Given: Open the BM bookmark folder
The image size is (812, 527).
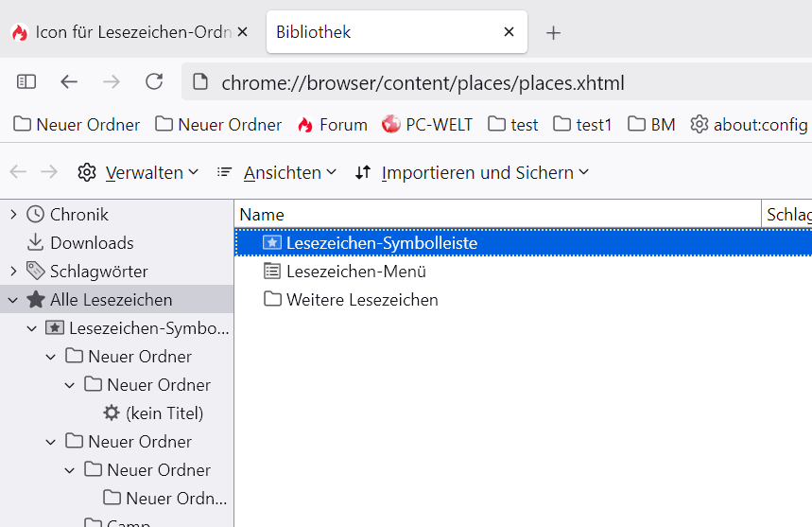Looking at the screenshot, I should [651, 125].
